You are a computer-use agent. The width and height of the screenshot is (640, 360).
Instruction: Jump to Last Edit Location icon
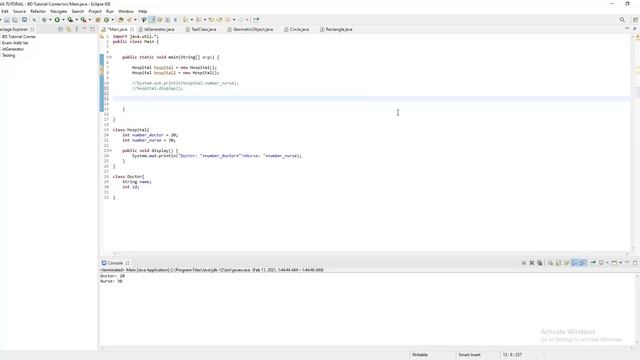(211, 20)
